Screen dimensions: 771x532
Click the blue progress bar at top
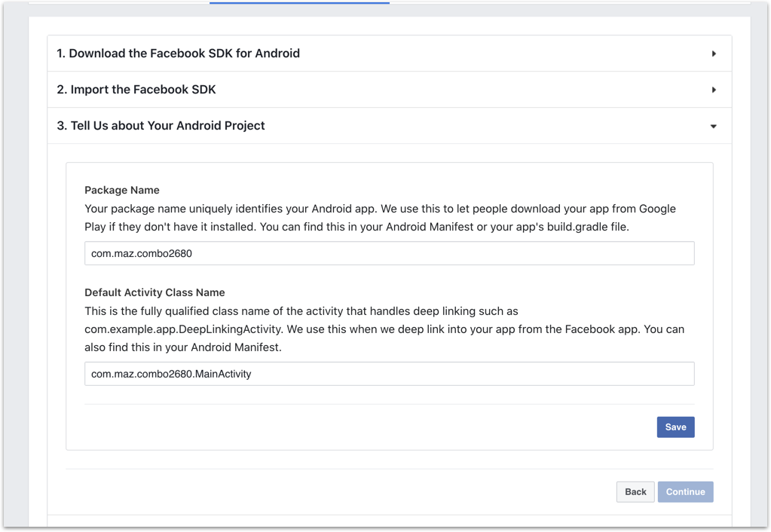[x=299, y=2]
